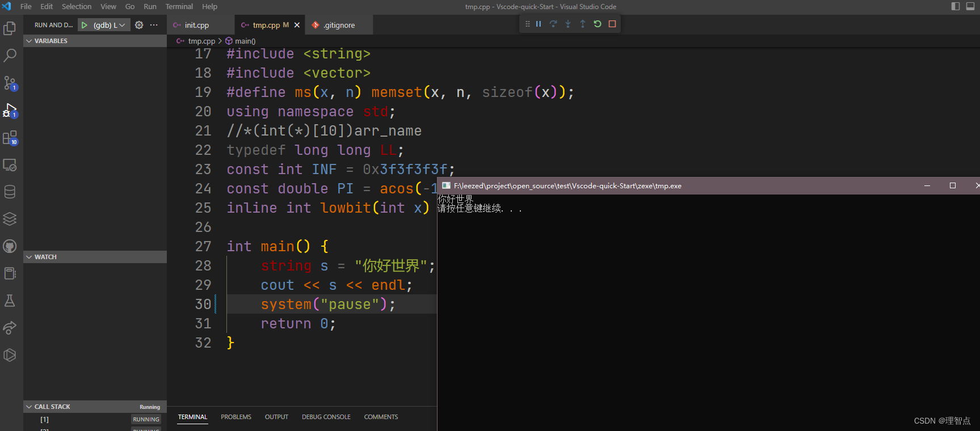
Task: Pause the debug session
Action: 539,24
